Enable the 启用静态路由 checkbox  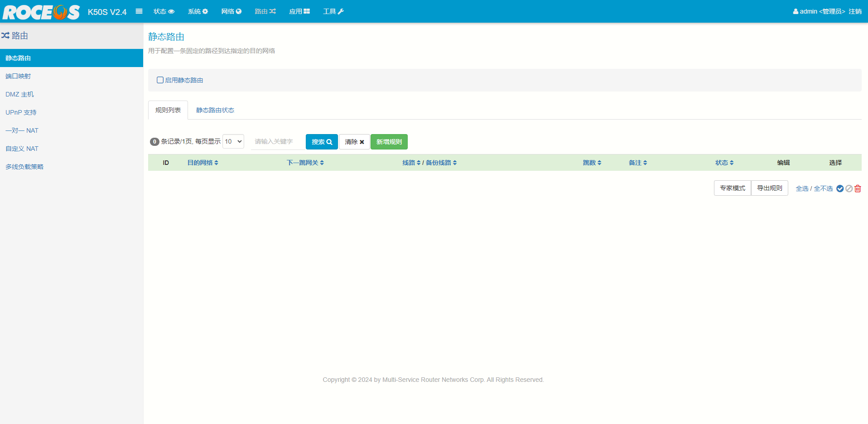160,80
